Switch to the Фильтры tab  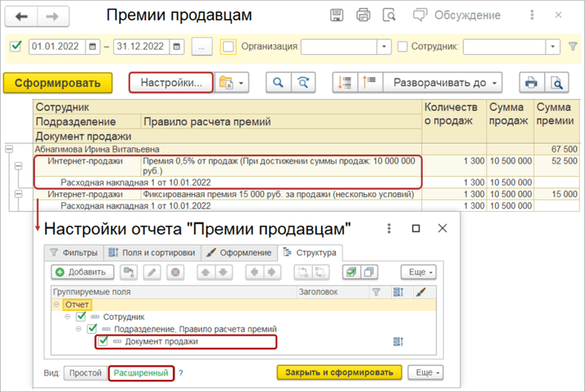click(x=74, y=252)
